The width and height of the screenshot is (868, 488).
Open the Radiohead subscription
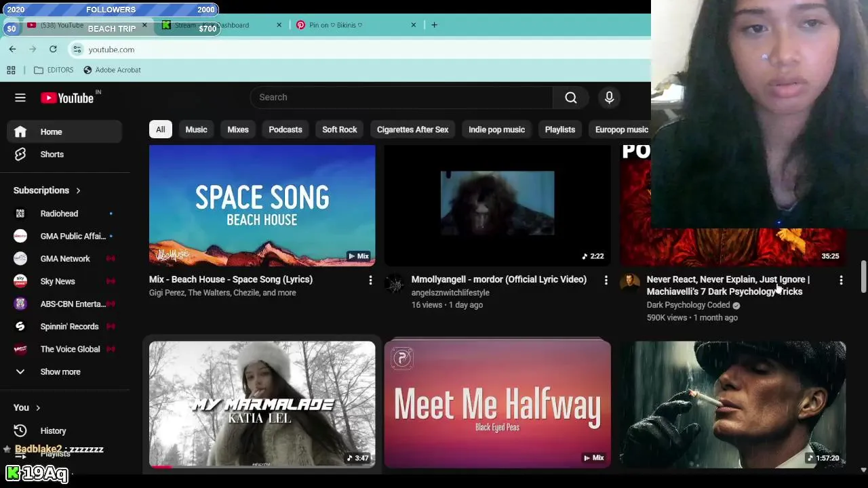(x=64, y=213)
